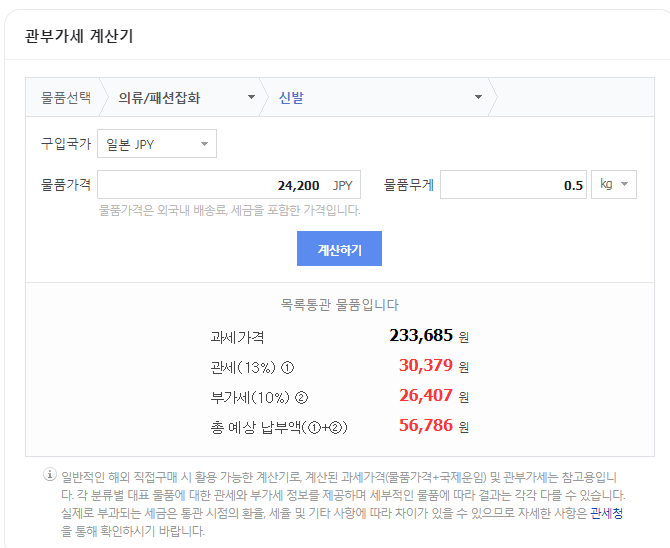Click the 구입국가 label
This screenshot has height=548, width=670.
[x=66, y=144]
